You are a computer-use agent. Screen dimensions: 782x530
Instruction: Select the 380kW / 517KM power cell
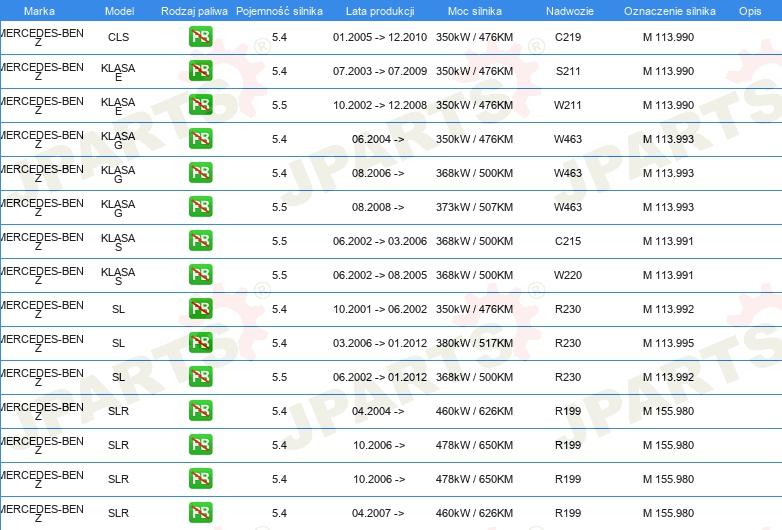tap(474, 343)
